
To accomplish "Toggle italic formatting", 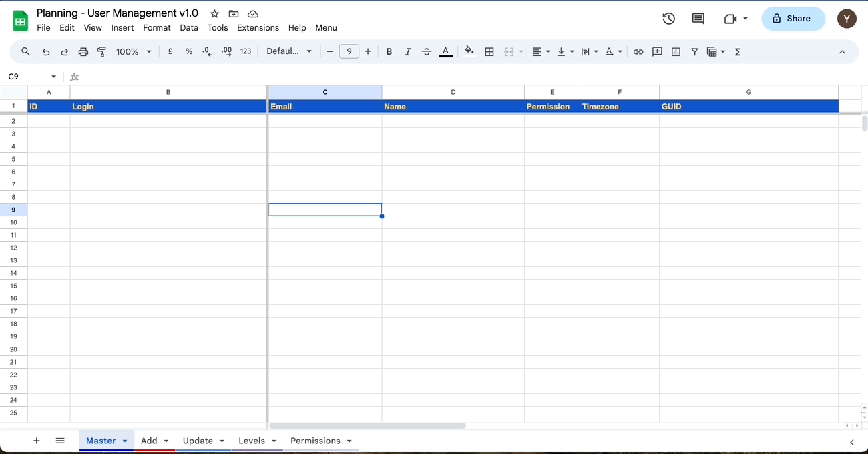I will click(x=408, y=52).
